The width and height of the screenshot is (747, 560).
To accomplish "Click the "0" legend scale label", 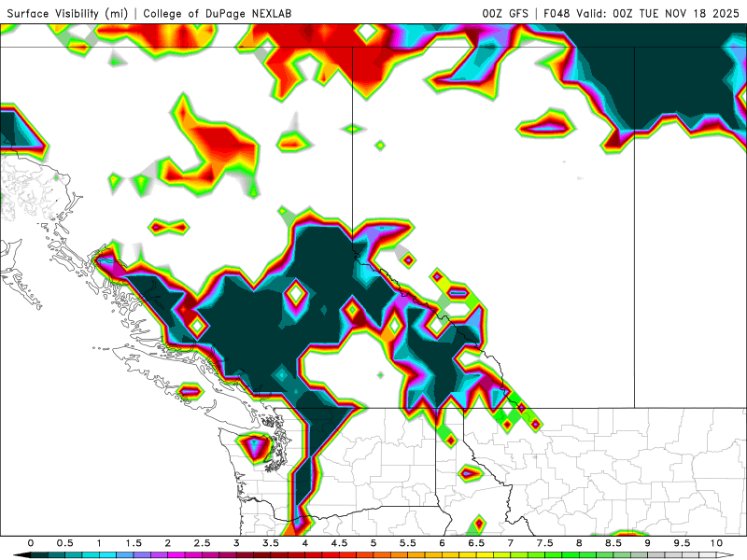I will [x=31, y=543].
